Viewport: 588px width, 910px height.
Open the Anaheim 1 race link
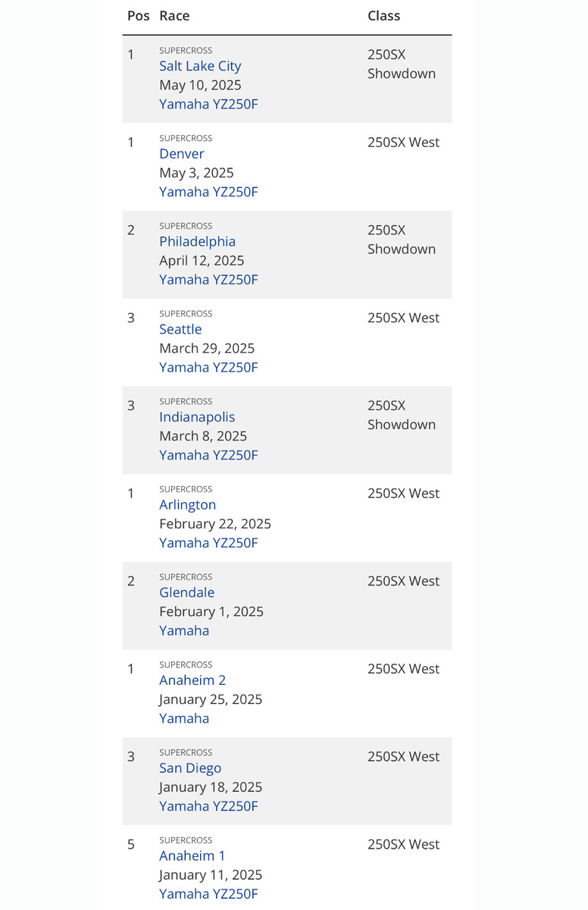click(192, 855)
